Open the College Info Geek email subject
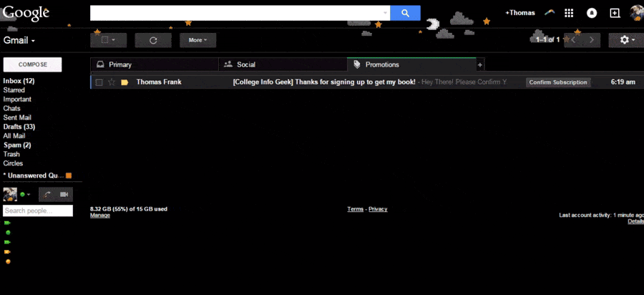Viewport: 644px width, 295px height. [324, 82]
